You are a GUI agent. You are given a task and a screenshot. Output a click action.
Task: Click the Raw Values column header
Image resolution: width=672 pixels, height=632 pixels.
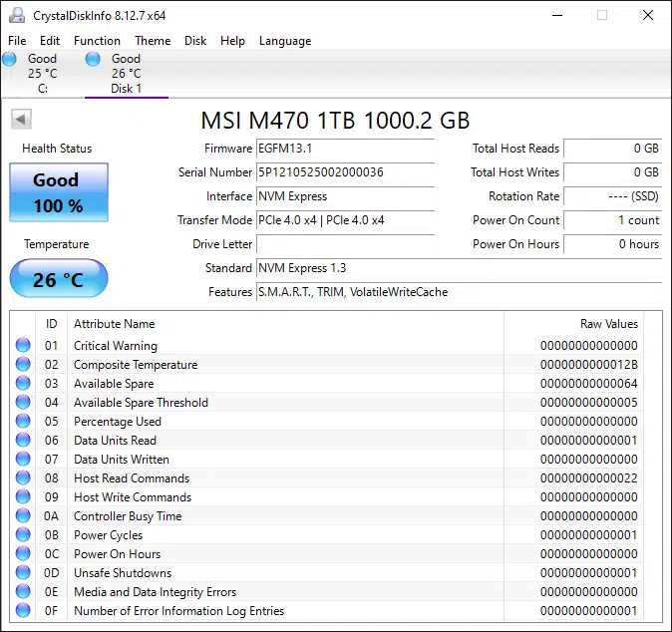click(x=573, y=324)
